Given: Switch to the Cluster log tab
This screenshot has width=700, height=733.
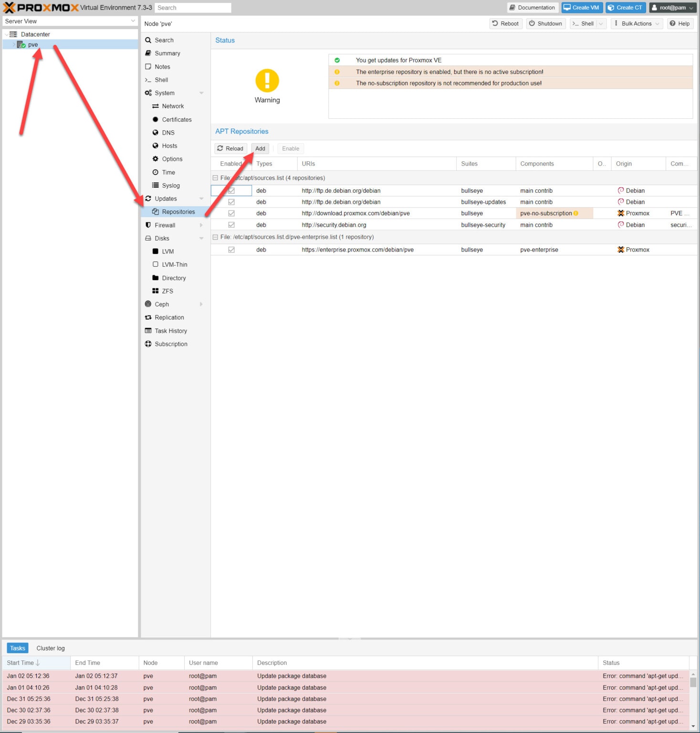Looking at the screenshot, I should tap(50, 648).
